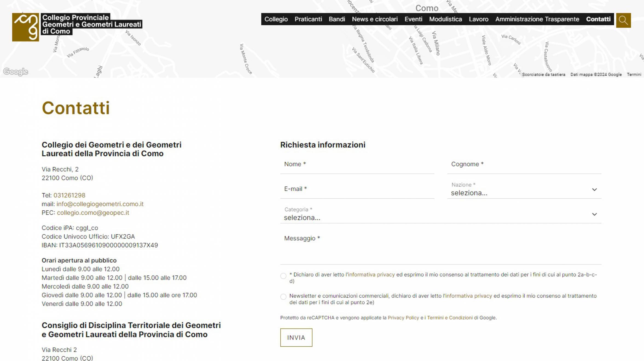This screenshot has width=644, height=361.
Task: Open Google Privacy Policy link
Action: [x=403, y=318]
